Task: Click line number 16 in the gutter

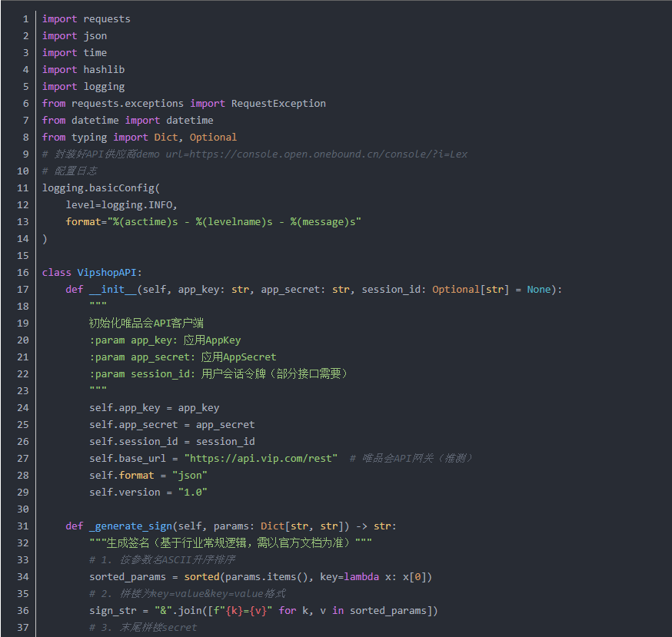Action: pos(23,273)
